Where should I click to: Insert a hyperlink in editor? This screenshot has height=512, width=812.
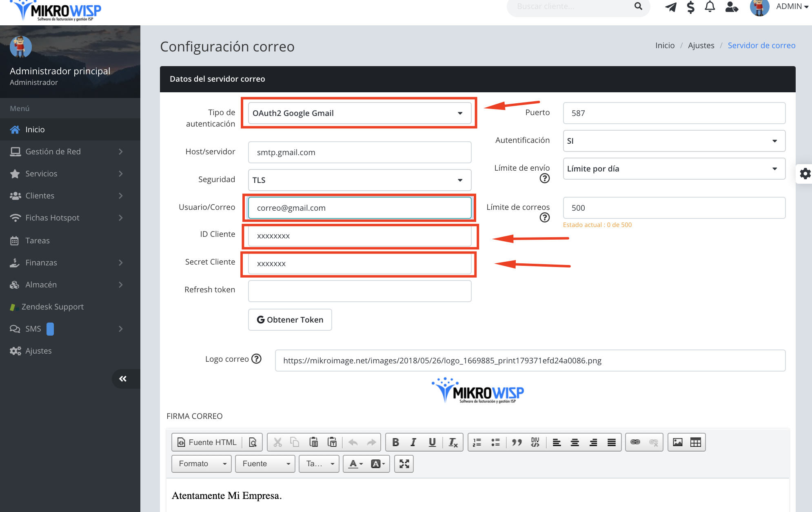click(x=635, y=442)
